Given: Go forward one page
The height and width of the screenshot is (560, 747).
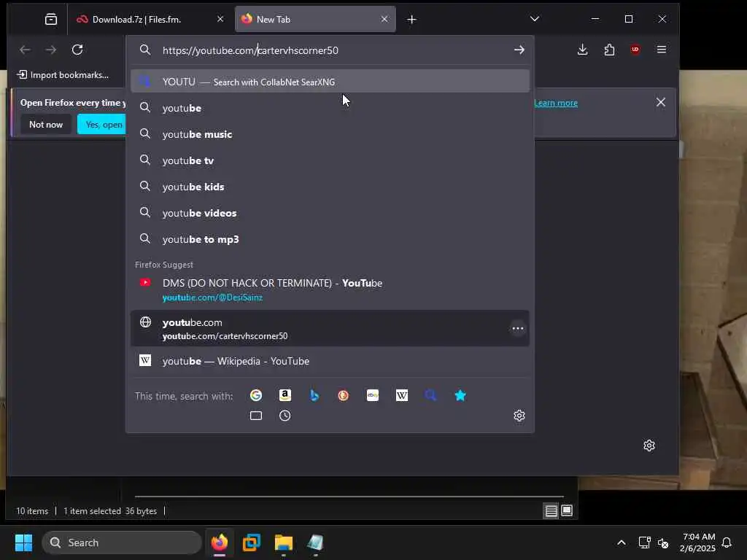Looking at the screenshot, I should point(50,50).
